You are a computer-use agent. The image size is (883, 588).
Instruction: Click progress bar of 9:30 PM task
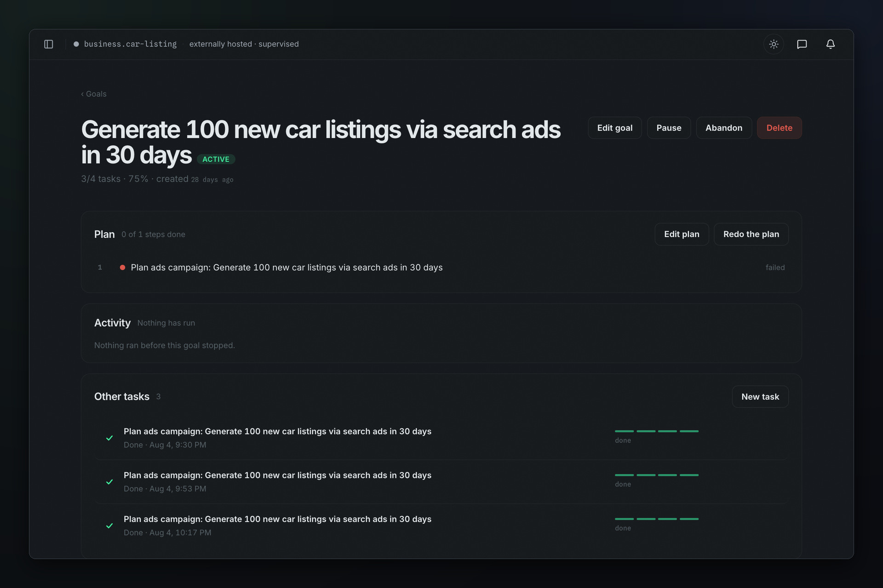click(x=656, y=431)
